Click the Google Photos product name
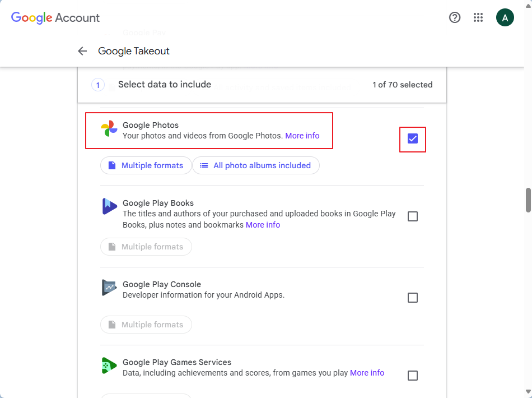Image resolution: width=532 pixels, height=398 pixels. (151, 125)
